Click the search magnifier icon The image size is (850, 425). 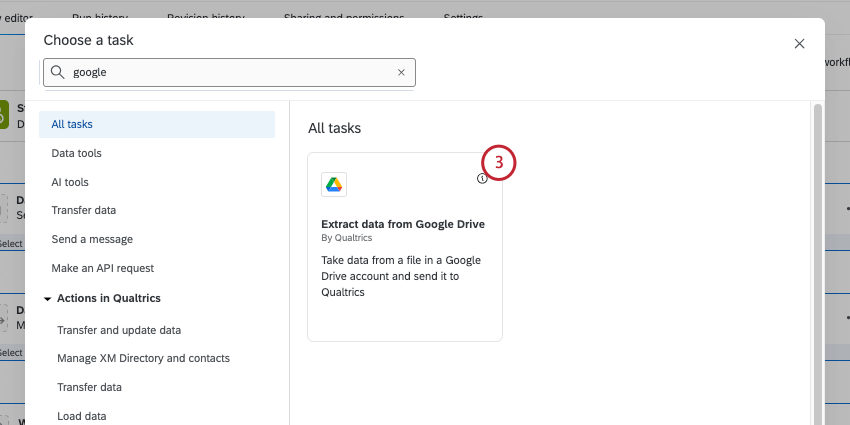58,72
